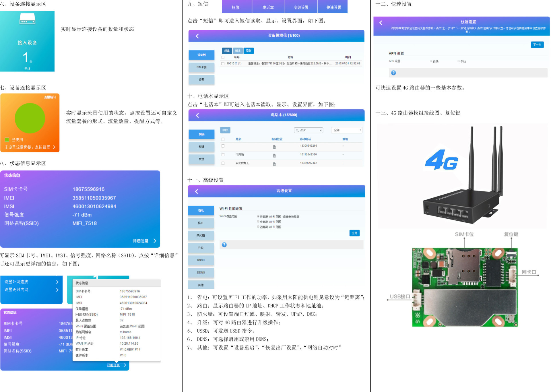
Task: Expand 设置外网连接 chevron
Action: click(57, 282)
